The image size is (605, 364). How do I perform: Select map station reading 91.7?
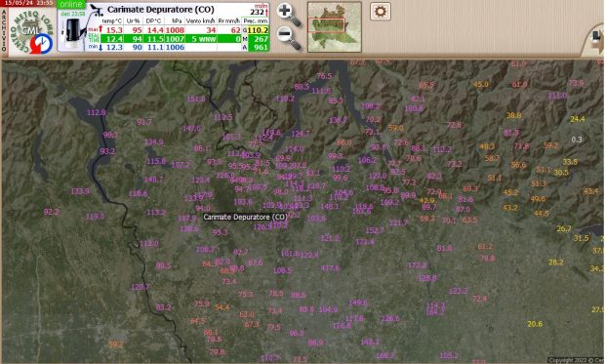[x=143, y=122]
